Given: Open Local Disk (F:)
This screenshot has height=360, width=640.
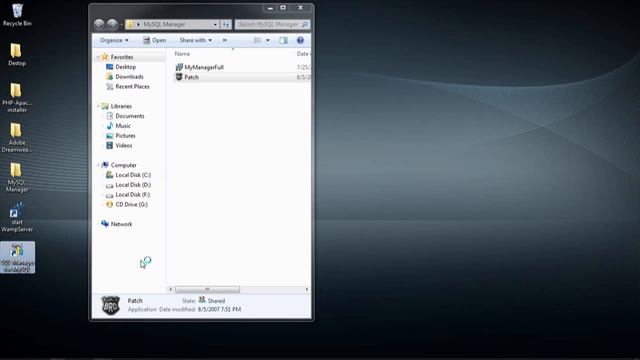Looking at the screenshot, I should click(132, 194).
